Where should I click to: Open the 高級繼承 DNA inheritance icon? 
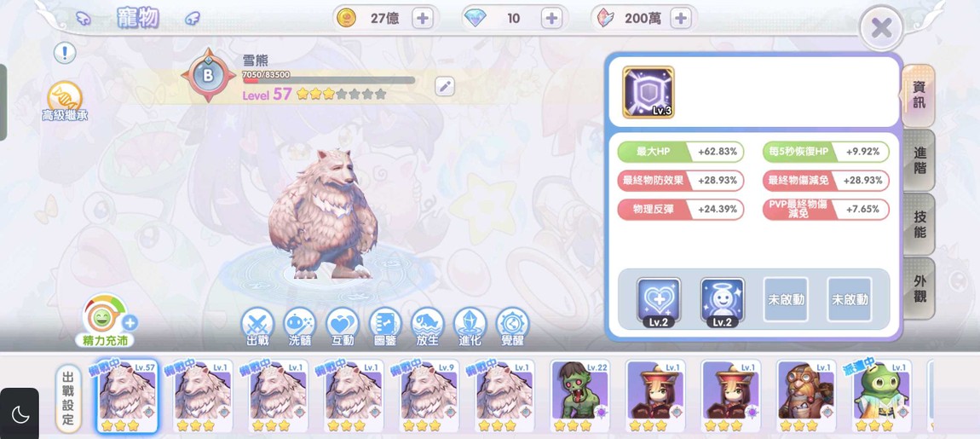point(65,101)
